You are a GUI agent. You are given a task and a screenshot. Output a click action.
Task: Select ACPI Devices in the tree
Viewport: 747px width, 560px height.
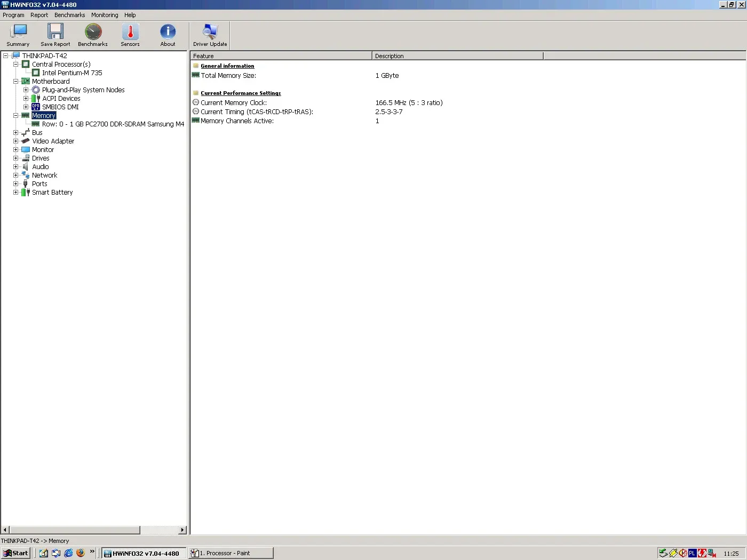pos(61,98)
